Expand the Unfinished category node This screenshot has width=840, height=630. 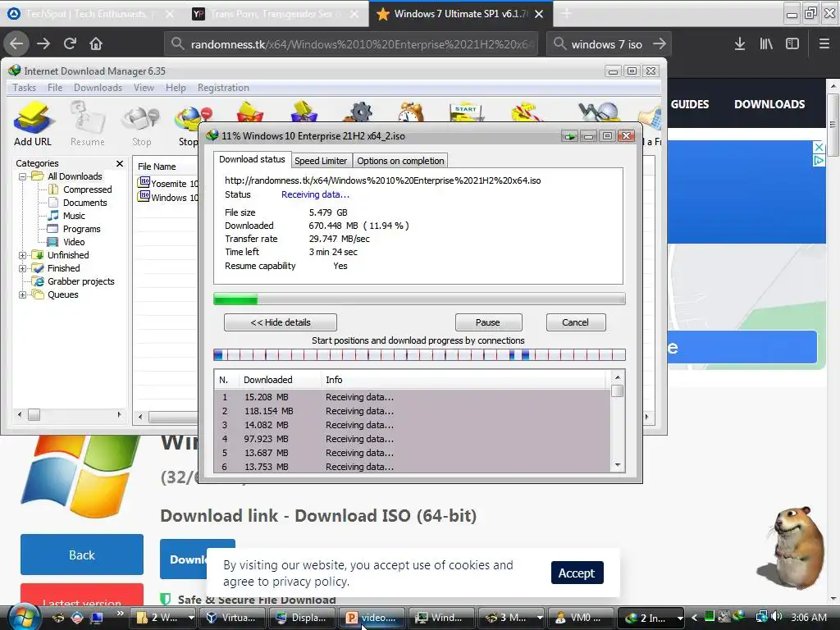(x=22, y=256)
